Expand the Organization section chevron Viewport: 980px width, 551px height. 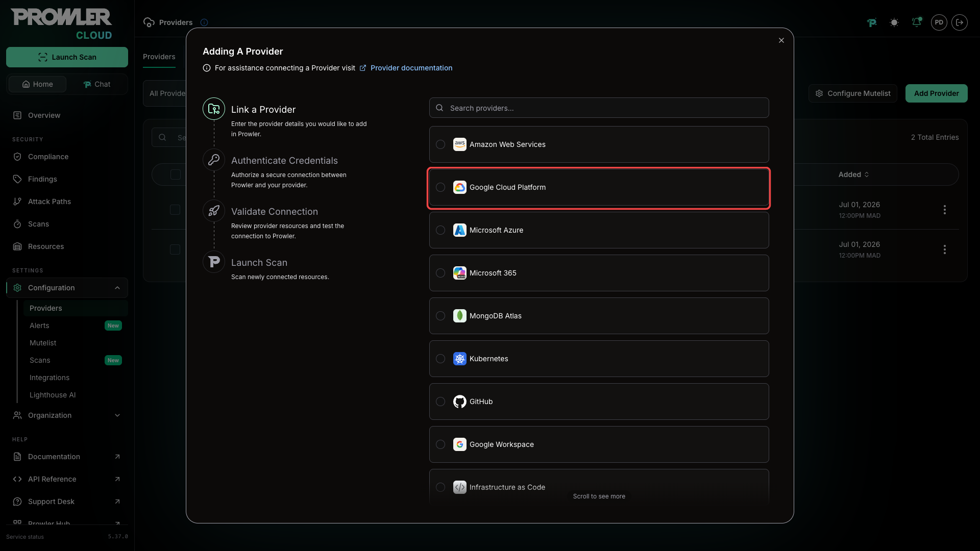tap(117, 415)
